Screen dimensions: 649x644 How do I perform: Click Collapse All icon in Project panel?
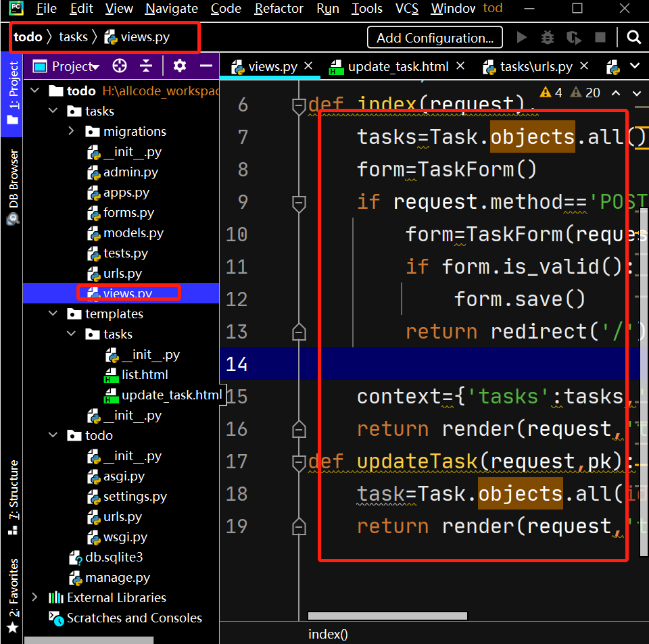(x=146, y=66)
